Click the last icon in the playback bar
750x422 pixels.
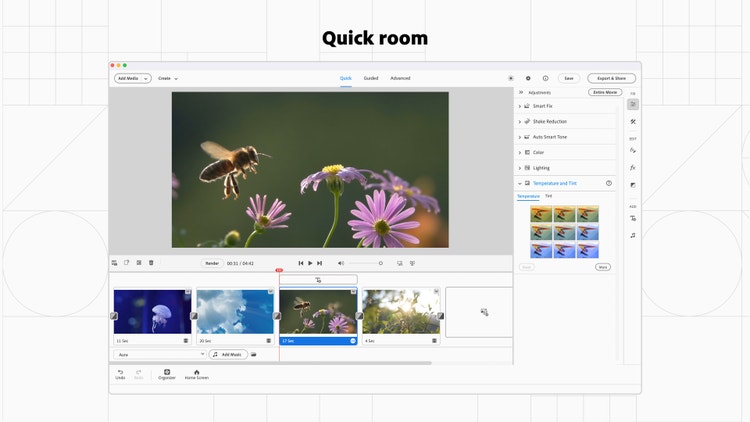(412, 263)
